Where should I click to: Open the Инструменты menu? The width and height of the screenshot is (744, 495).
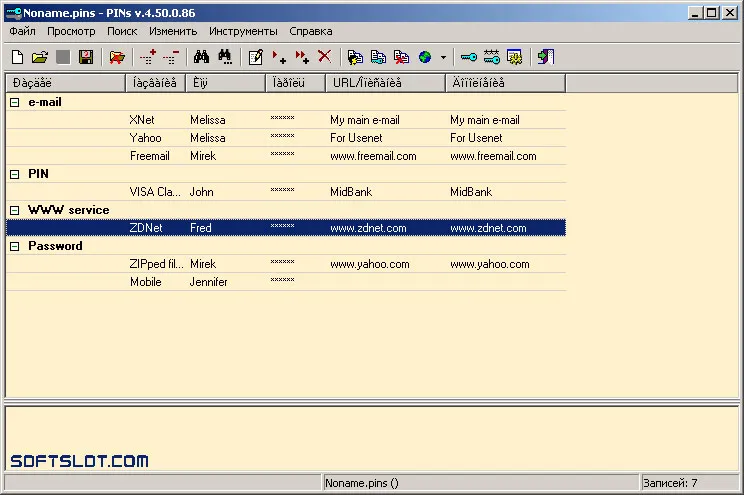(x=243, y=31)
